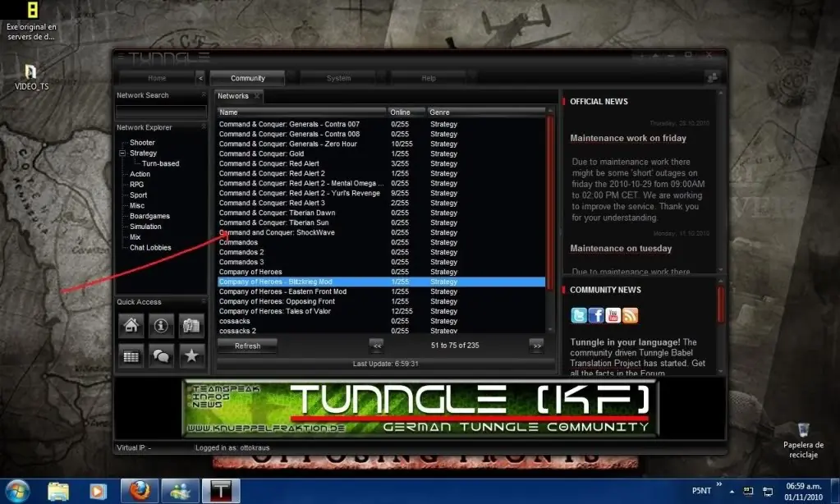Screen dimensions: 840x504
Task: Sort the list by Genre column
Action: [x=486, y=112]
